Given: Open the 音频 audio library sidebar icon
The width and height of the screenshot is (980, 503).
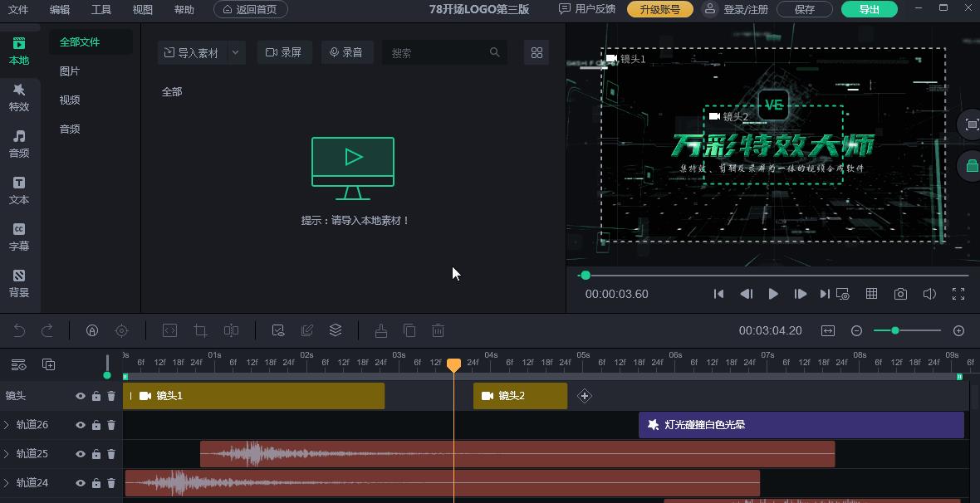Looking at the screenshot, I should pos(19,144).
